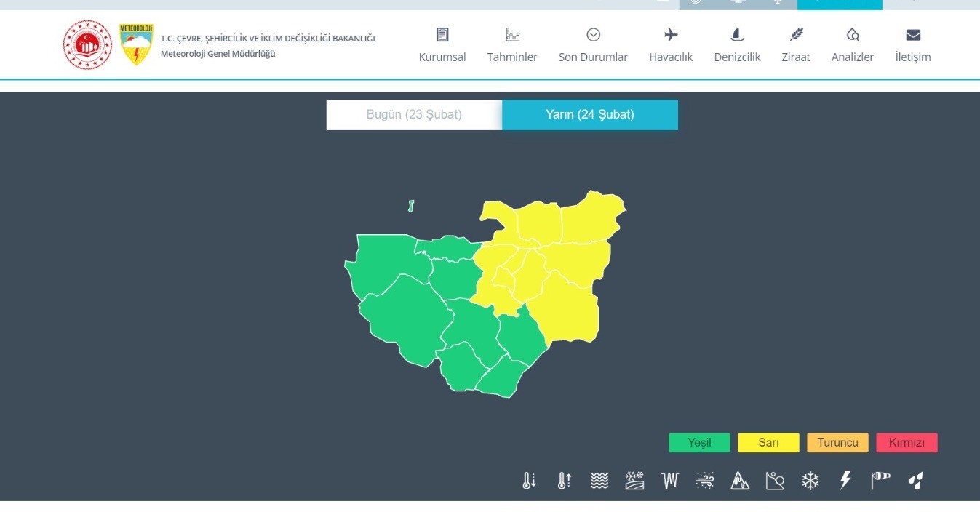Viewport: 980px width, 512px height.
Task: Click the lightning bolt thunderstorm icon
Action: [845, 481]
